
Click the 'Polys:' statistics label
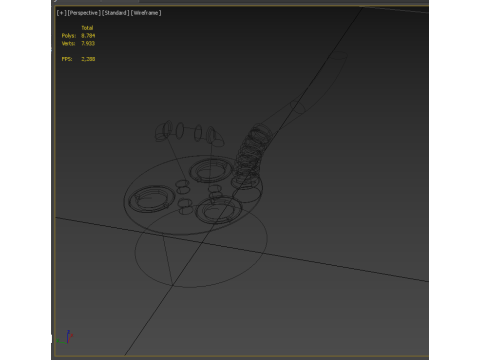[69, 36]
